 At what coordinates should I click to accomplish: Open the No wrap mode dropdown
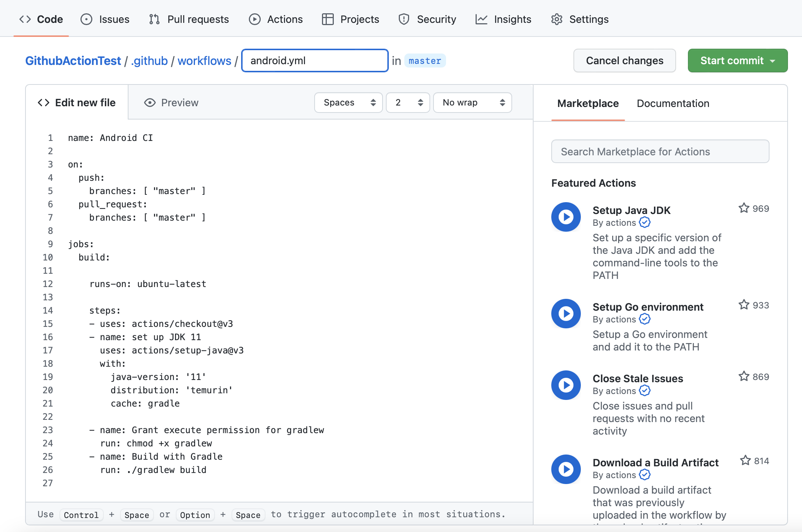472,103
